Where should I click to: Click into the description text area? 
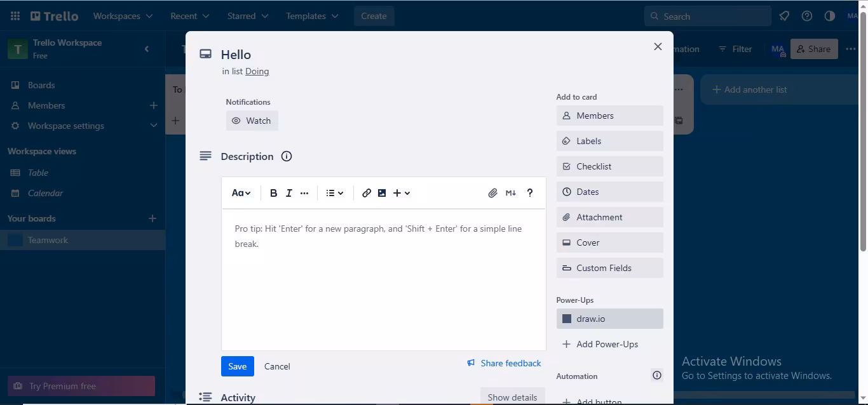pos(384,279)
